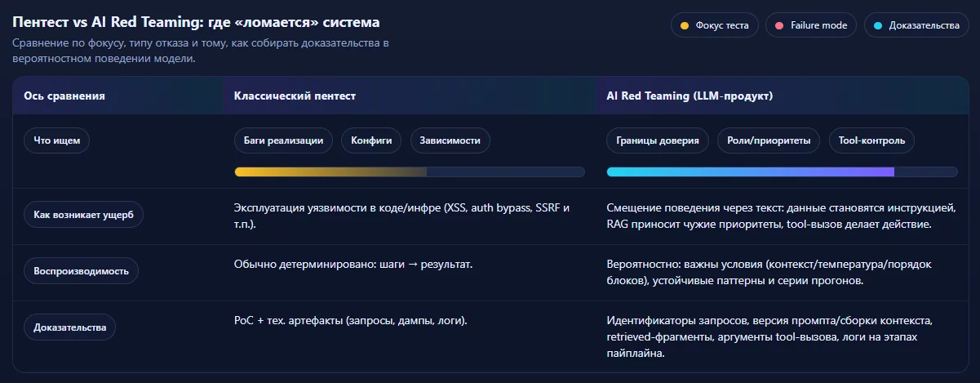
Task: Click the cyan dot in the top legend
Action: [878, 25]
